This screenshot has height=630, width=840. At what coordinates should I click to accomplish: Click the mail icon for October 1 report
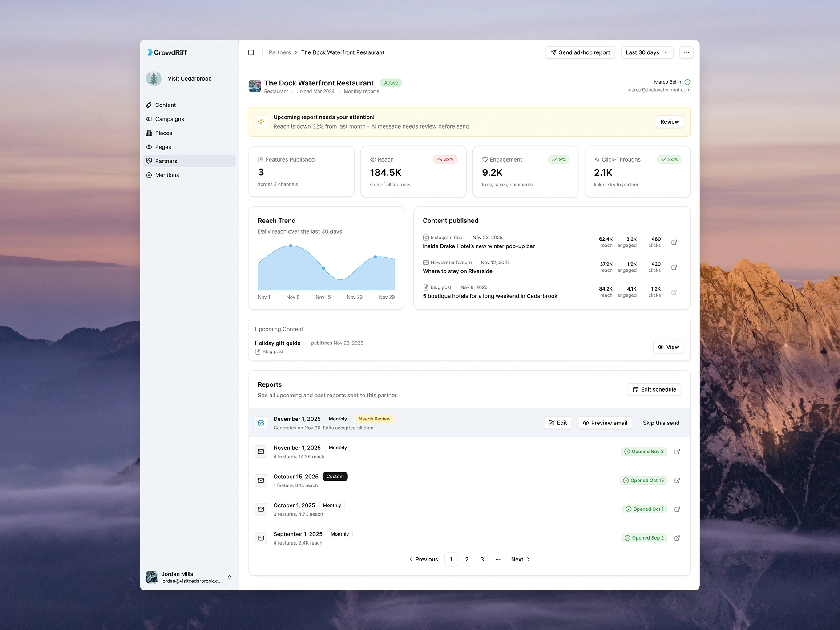pos(261,509)
